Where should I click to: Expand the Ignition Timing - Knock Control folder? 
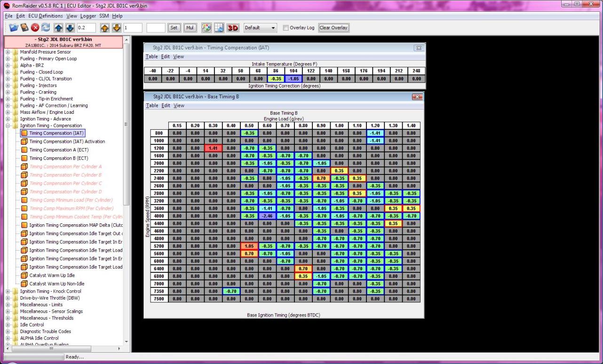tap(8, 292)
